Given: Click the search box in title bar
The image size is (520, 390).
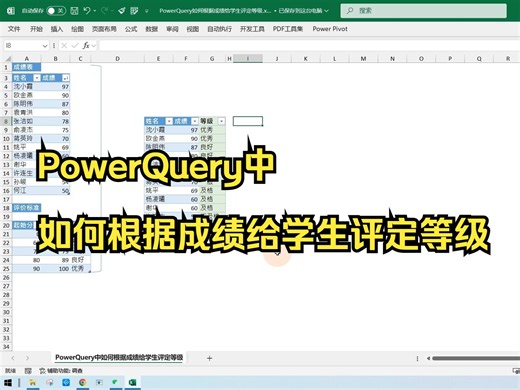Looking at the screenshot, I should click(424, 11).
